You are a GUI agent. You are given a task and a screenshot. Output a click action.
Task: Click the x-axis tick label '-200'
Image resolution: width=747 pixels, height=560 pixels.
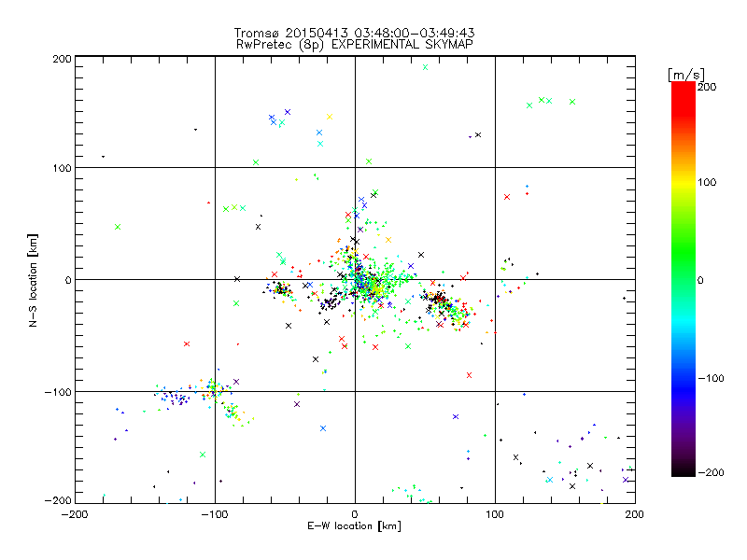(75, 514)
